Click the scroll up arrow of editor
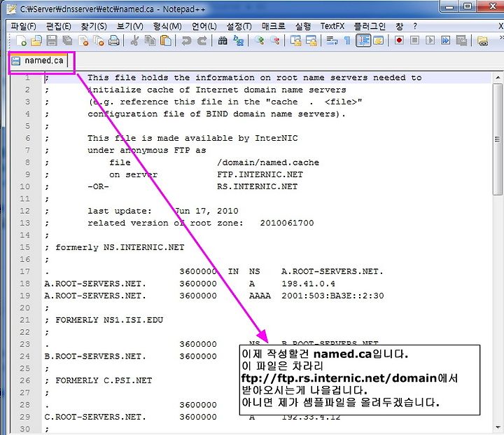Image resolution: width=504 pixels, height=435 pixels. coord(498,78)
